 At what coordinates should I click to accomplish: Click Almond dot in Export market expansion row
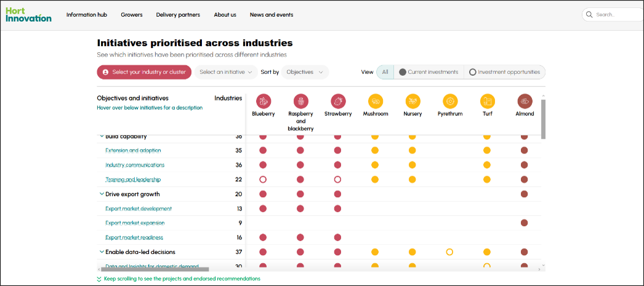click(x=524, y=223)
